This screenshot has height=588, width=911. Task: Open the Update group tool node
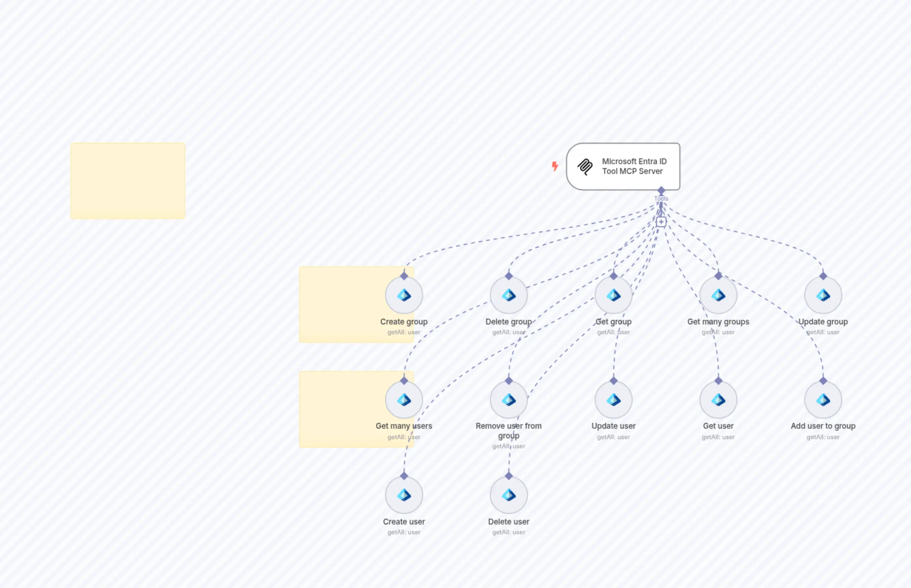822,294
